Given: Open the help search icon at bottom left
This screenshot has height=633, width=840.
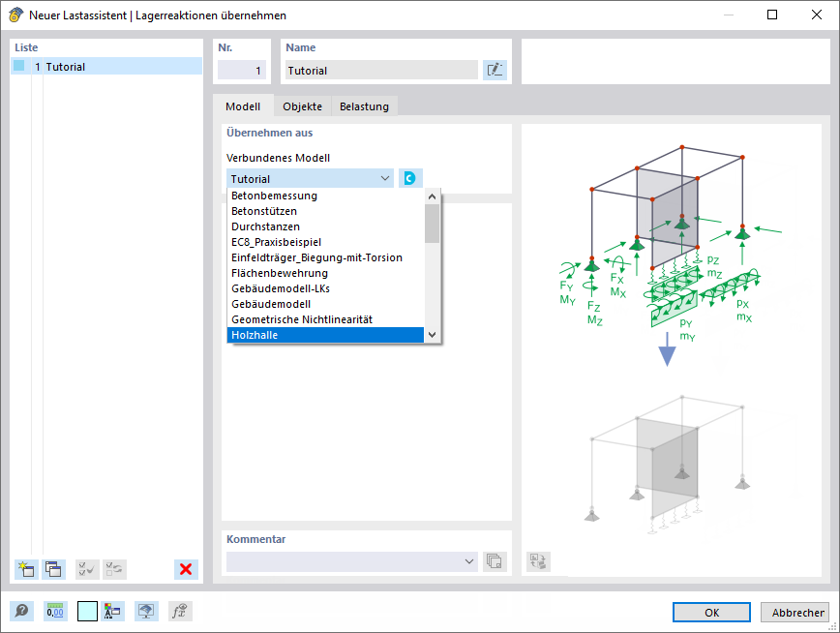Looking at the screenshot, I should pos(22,611).
